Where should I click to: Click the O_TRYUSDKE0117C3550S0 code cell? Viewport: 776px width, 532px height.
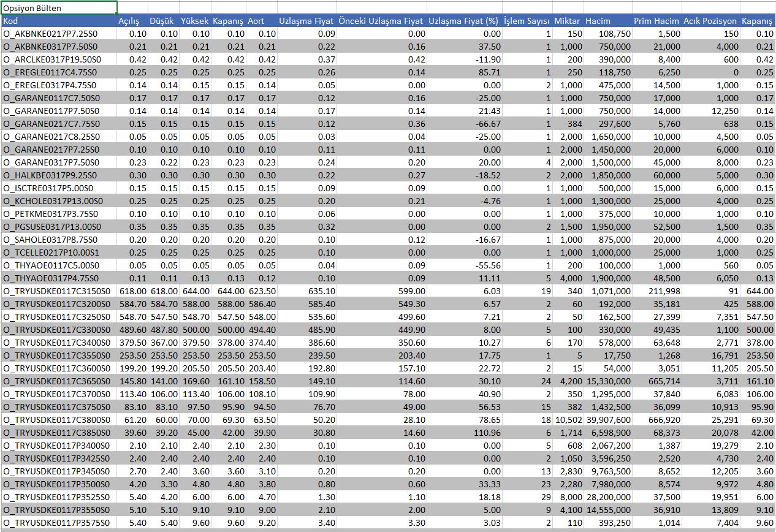[59, 355]
